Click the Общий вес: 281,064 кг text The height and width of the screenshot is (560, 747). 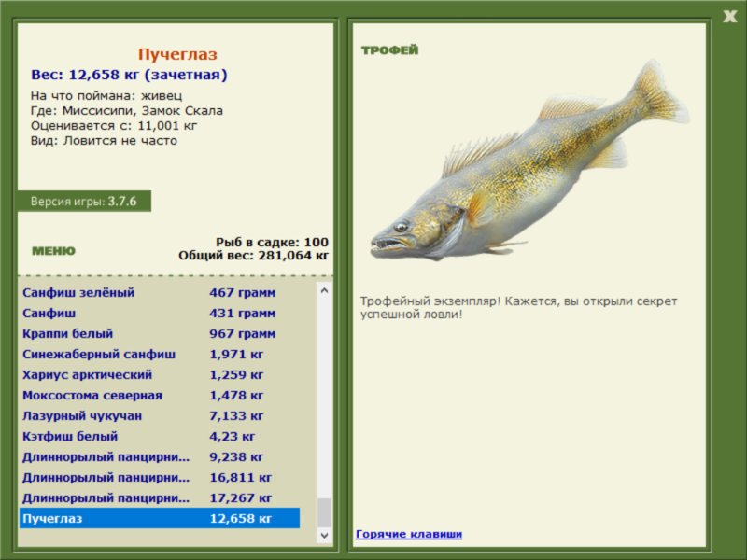click(x=253, y=255)
